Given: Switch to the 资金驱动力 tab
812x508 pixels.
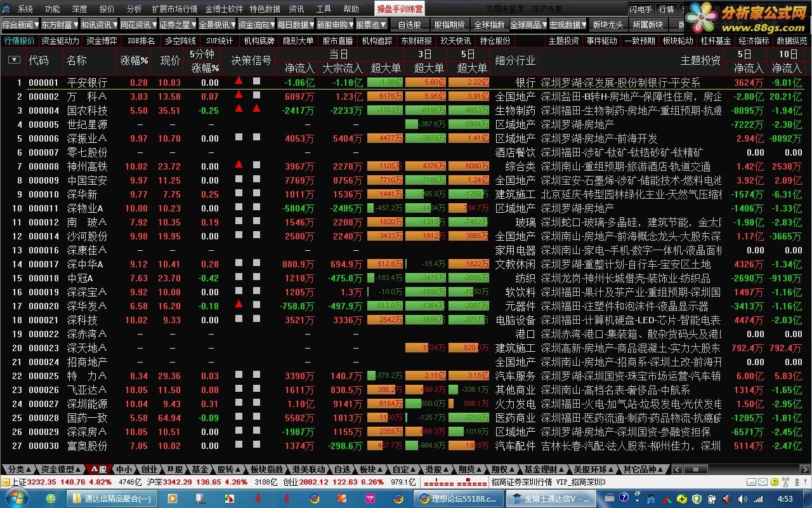Looking at the screenshot, I should pyautogui.click(x=60, y=41).
